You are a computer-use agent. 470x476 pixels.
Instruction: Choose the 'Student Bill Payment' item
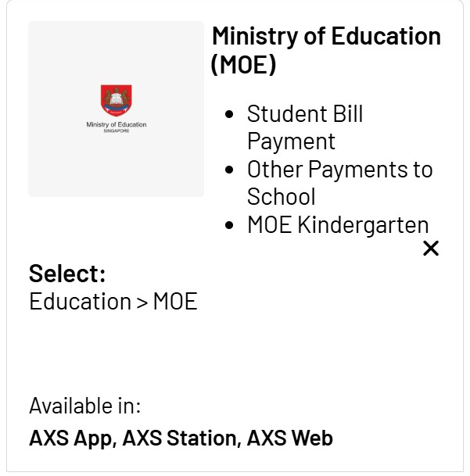coord(305,127)
